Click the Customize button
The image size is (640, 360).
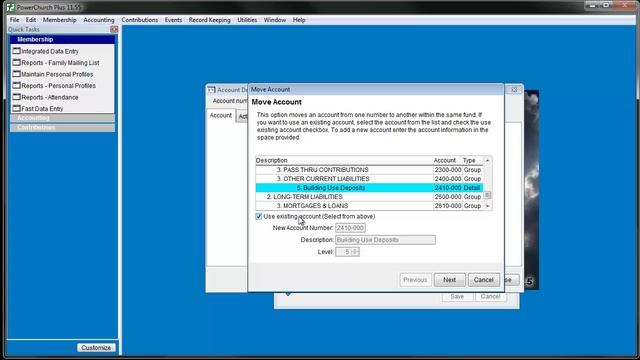tap(96, 348)
